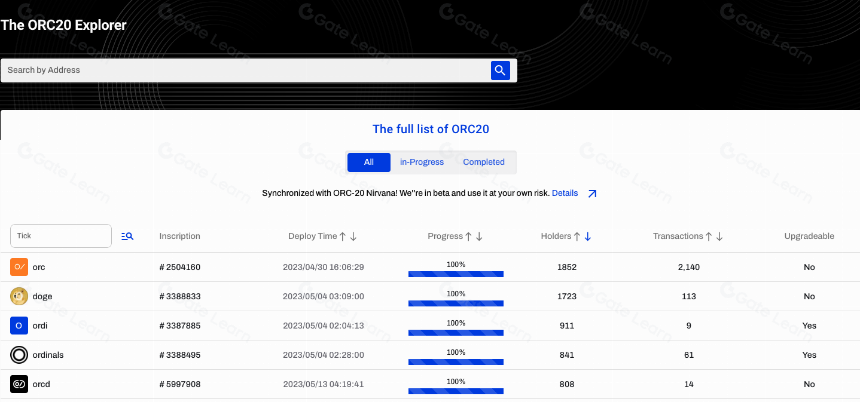Open inscription # 5997908
The width and height of the screenshot is (860, 402).
coord(180,384)
